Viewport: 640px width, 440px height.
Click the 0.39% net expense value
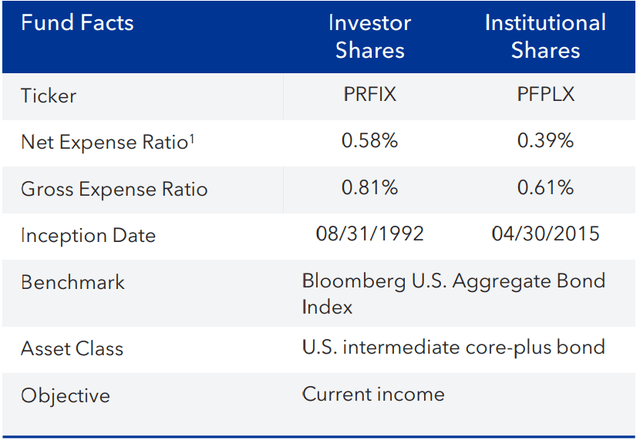pos(545,142)
